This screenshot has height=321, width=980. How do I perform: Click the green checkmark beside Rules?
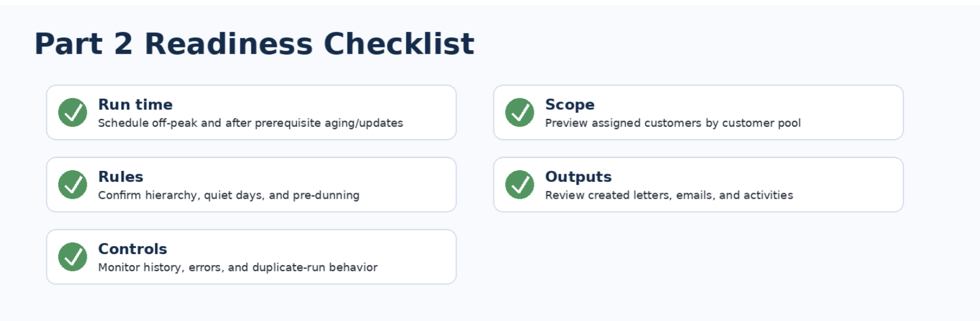pyautogui.click(x=73, y=184)
